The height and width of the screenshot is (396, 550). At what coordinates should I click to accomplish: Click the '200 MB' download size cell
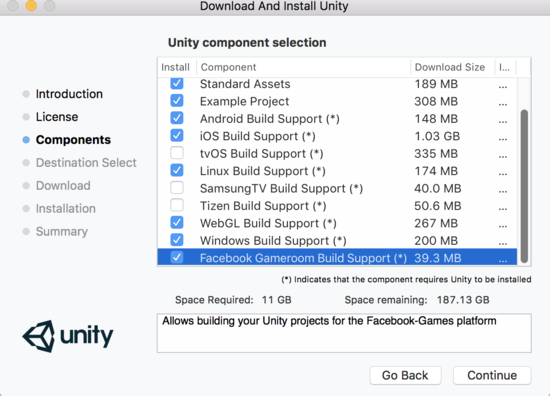coord(436,241)
